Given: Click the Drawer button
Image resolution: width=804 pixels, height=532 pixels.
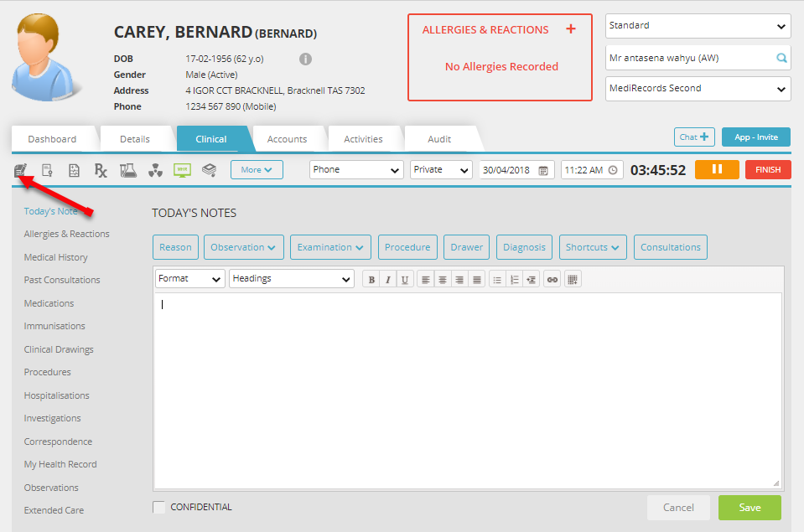Looking at the screenshot, I should click(467, 247).
